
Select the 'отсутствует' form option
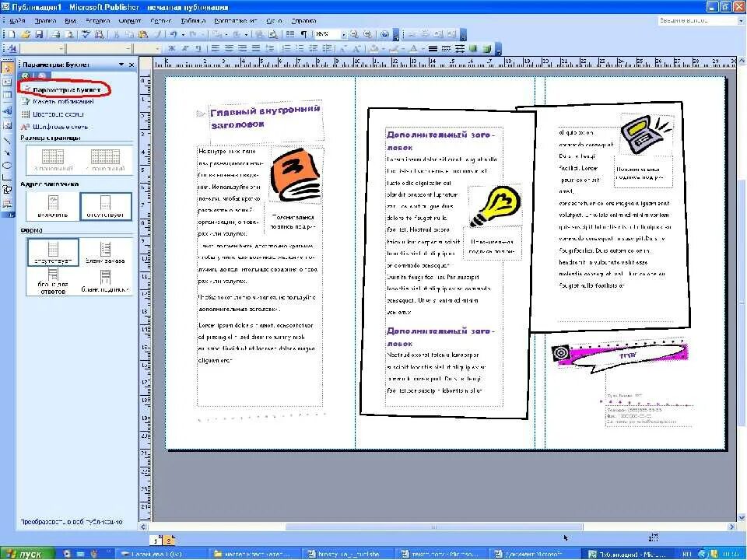[x=53, y=252]
